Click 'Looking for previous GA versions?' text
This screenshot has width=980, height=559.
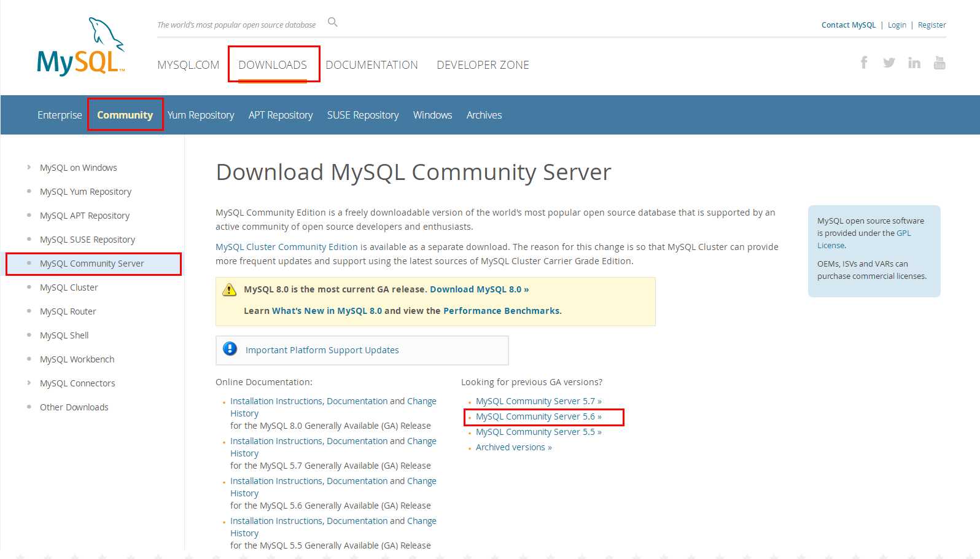click(532, 382)
